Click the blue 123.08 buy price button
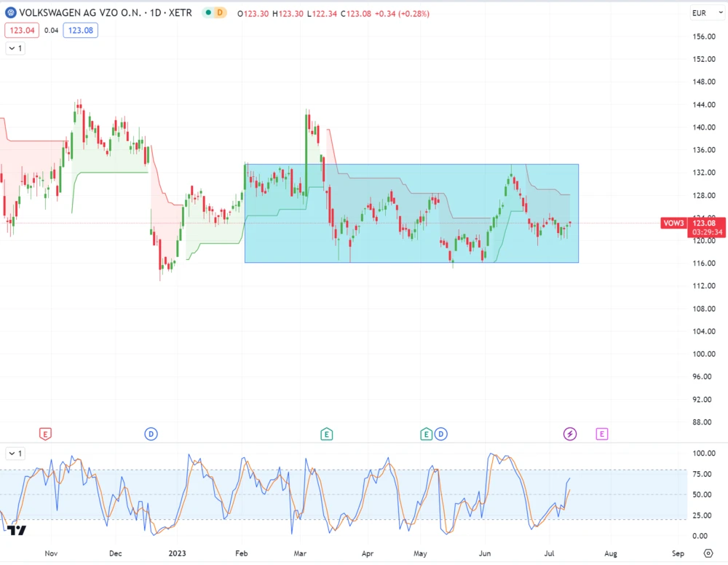Screen dimensions: 728x565 click(80, 30)
